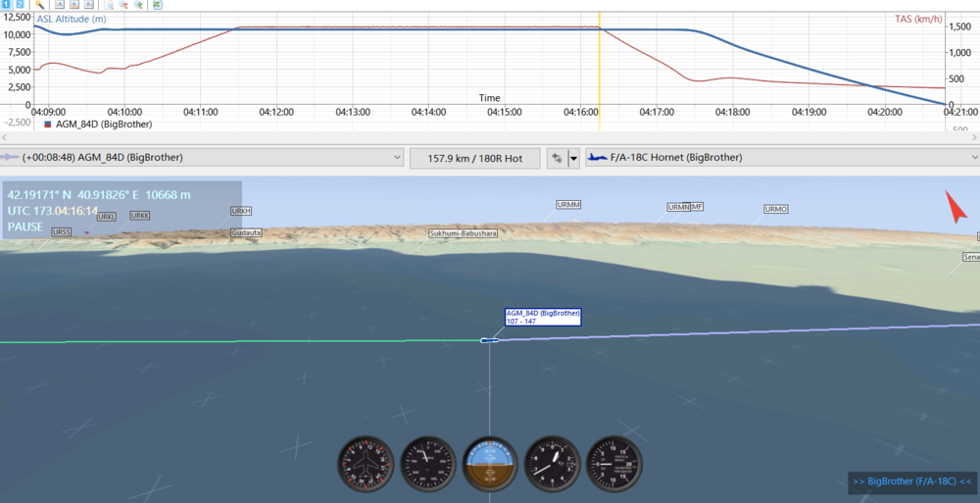This screenshot has width=980, height=503.
Task: Click the TAS (km/h) axis title
Action: pyautogui.click(x=918, y=19)
